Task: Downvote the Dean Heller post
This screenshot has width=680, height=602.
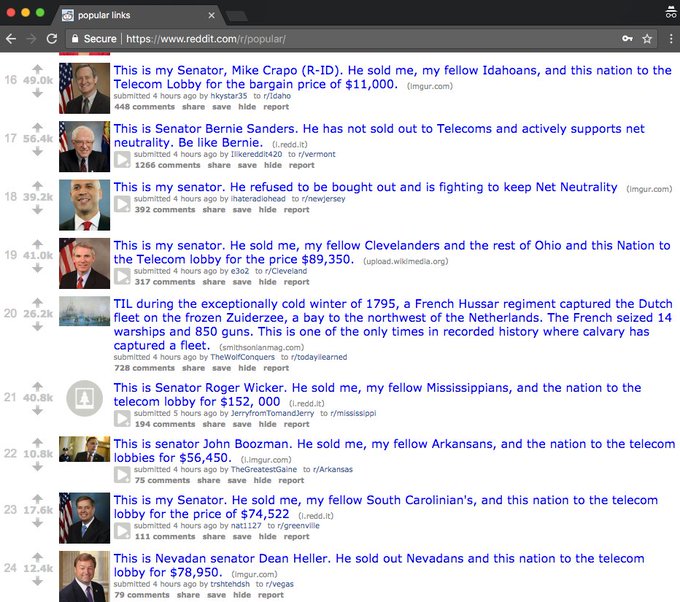Action: (38, 581)
